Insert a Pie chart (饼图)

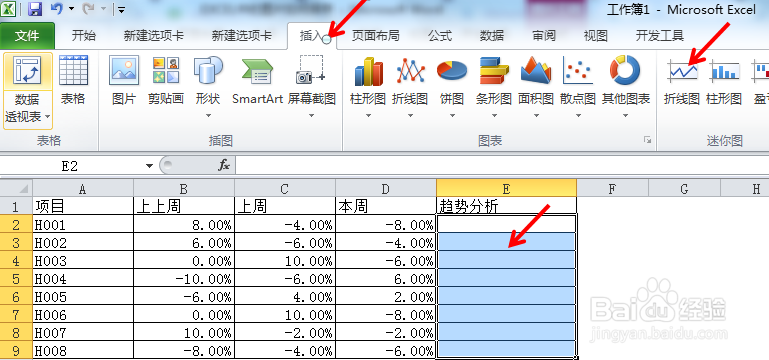452,81
